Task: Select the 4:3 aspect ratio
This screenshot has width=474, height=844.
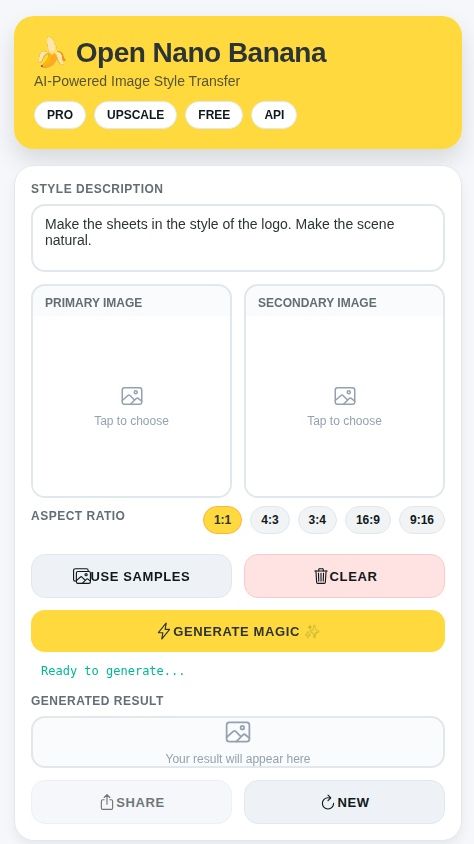Action: pyautogui.click(x=270, y=520)
